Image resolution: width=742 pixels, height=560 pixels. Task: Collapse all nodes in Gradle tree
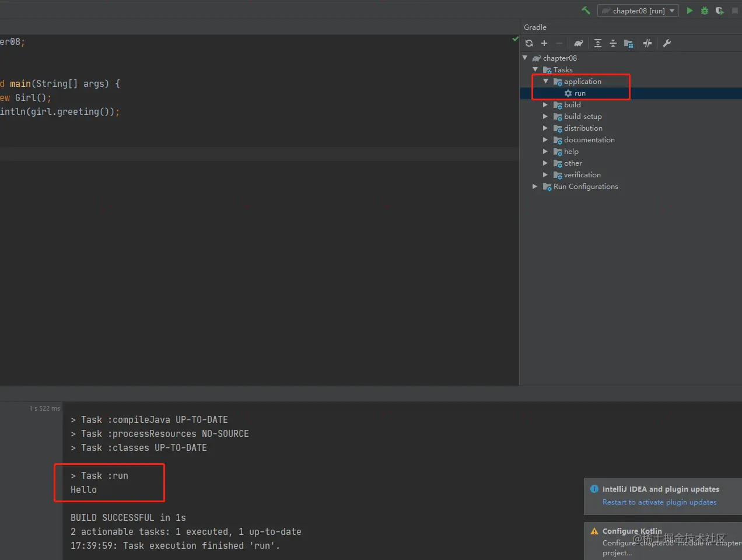(x=613, y=43)
